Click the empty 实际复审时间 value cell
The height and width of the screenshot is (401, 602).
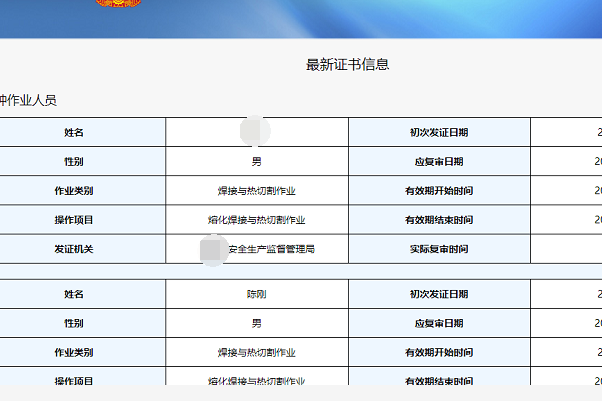(566, 249)
